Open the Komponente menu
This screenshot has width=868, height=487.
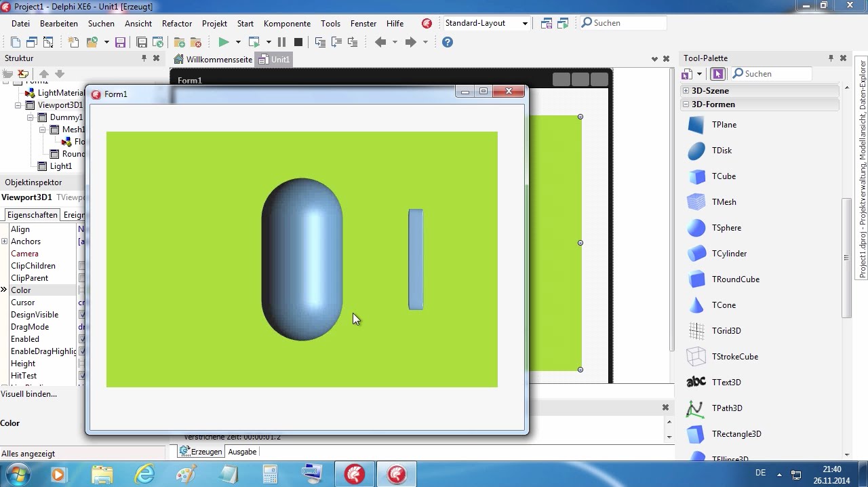tap(287, 24)
